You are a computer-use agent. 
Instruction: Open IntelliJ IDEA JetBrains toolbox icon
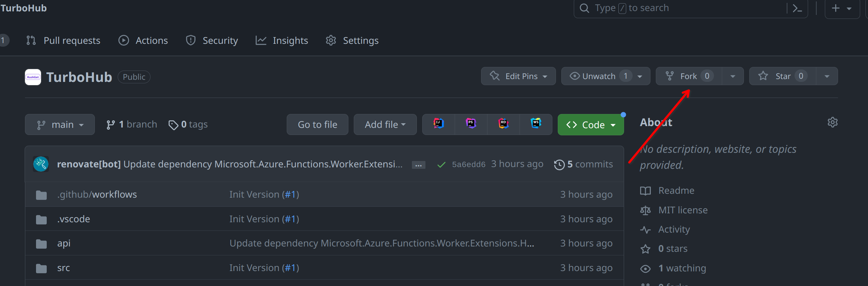click(439, 124)
